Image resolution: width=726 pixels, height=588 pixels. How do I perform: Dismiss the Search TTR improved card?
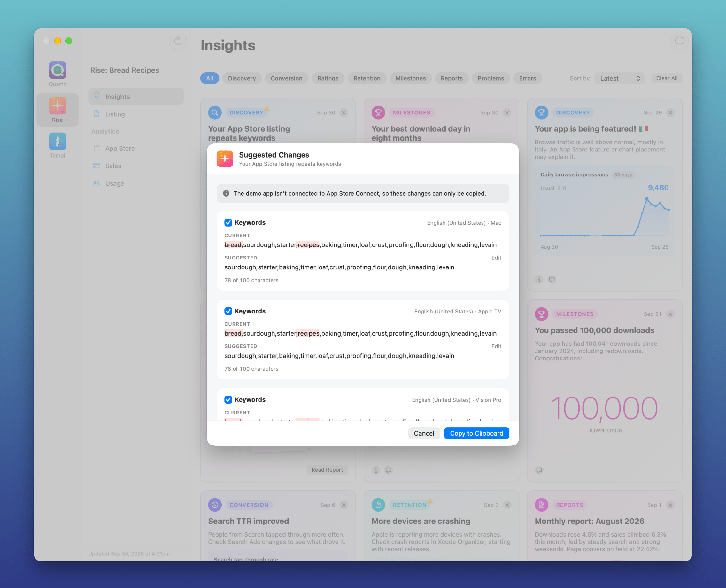tap(344, 505)
